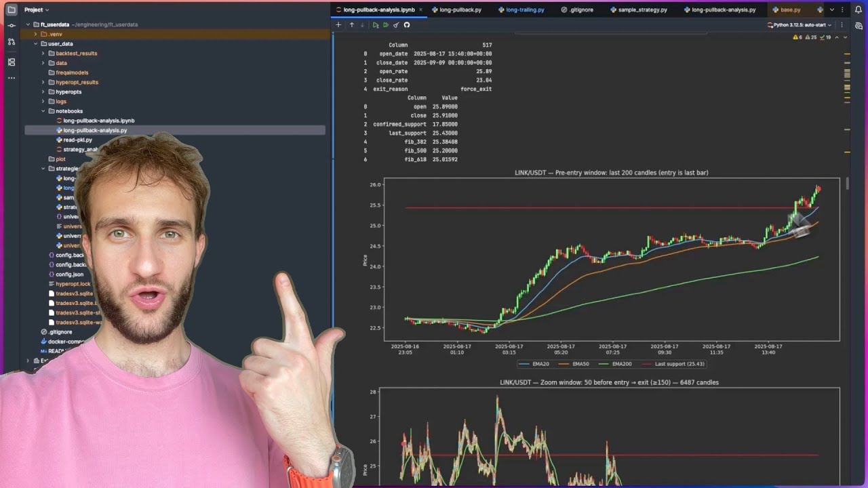The height and width of the screenshot is (488, 868).
Task: Click 'force_exit' value in output table
Action: pos(476,89)
